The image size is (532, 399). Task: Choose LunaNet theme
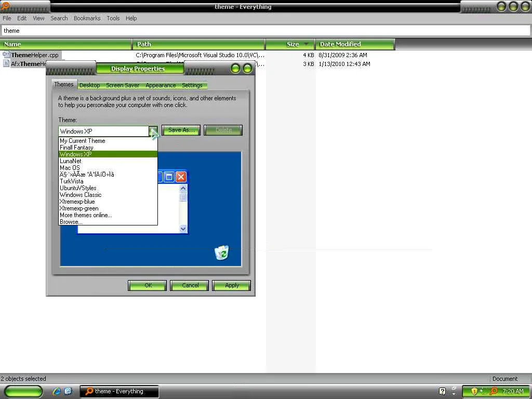(108, 161)
